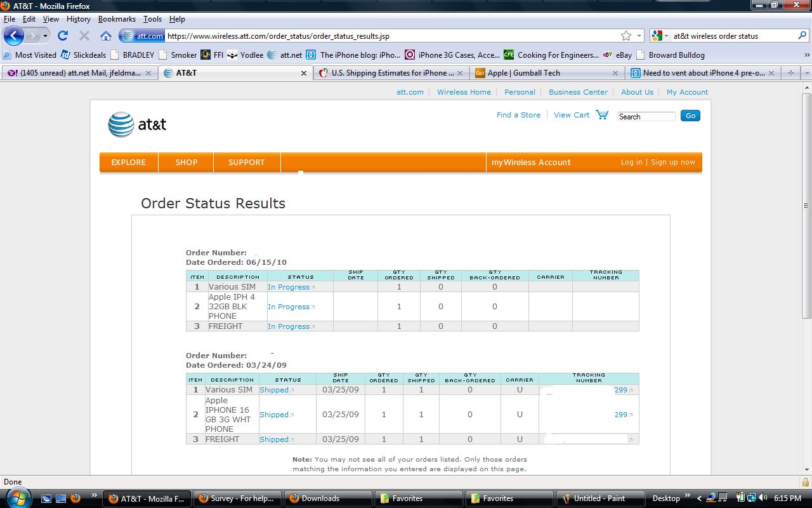The image size is (812, 508).
Task: Click the shopping cart icon
Action: click(x=602, y=115)
